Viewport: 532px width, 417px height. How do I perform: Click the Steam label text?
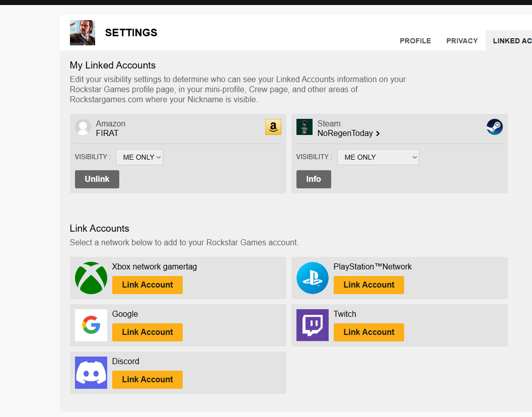[329, 123]
